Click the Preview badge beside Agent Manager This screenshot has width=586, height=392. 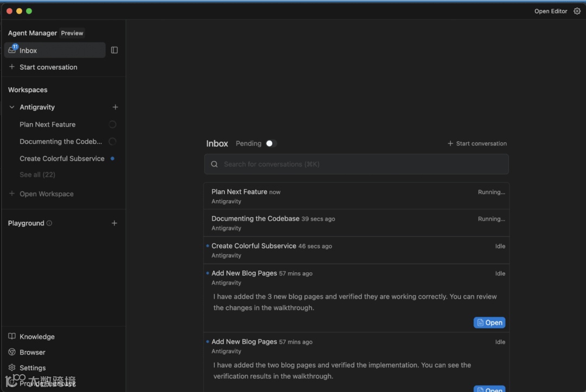72,33
